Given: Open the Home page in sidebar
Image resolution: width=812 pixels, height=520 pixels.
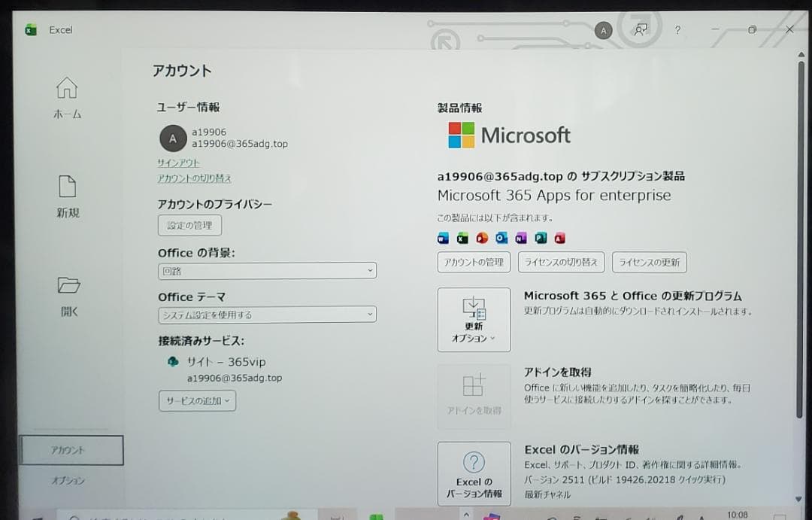Looking at the screenshot, I should 68,98.
